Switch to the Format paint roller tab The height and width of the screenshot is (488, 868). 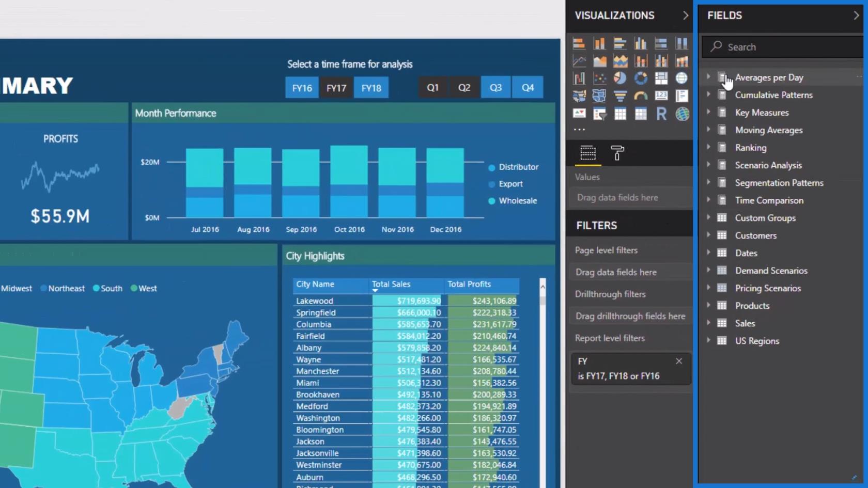pos(617,153)
